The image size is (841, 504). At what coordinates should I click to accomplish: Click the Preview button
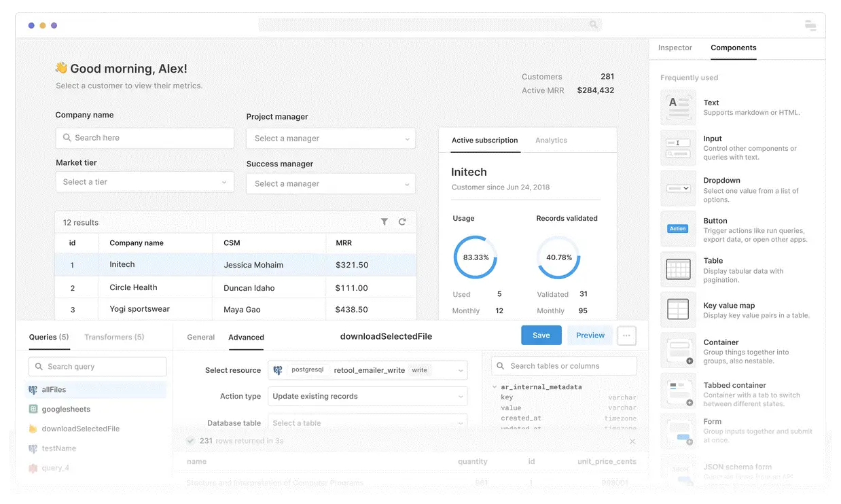[x=590, y=336]
